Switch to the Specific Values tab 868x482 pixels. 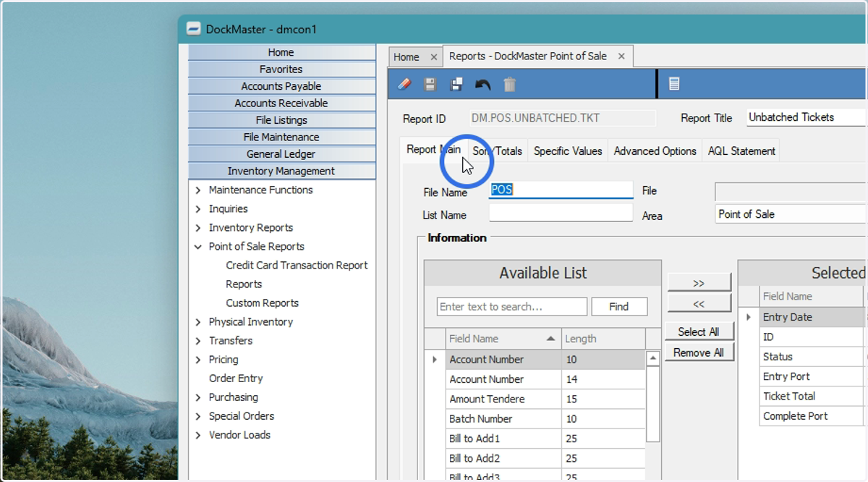point(568,151)
